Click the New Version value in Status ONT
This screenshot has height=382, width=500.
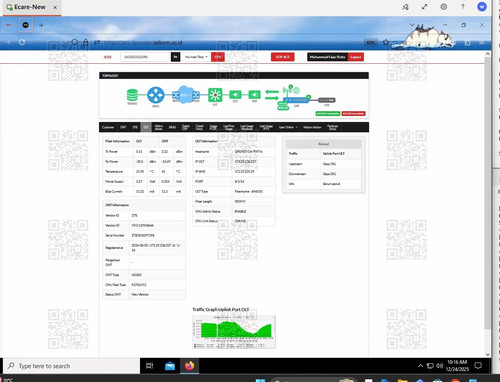(140, 294)
